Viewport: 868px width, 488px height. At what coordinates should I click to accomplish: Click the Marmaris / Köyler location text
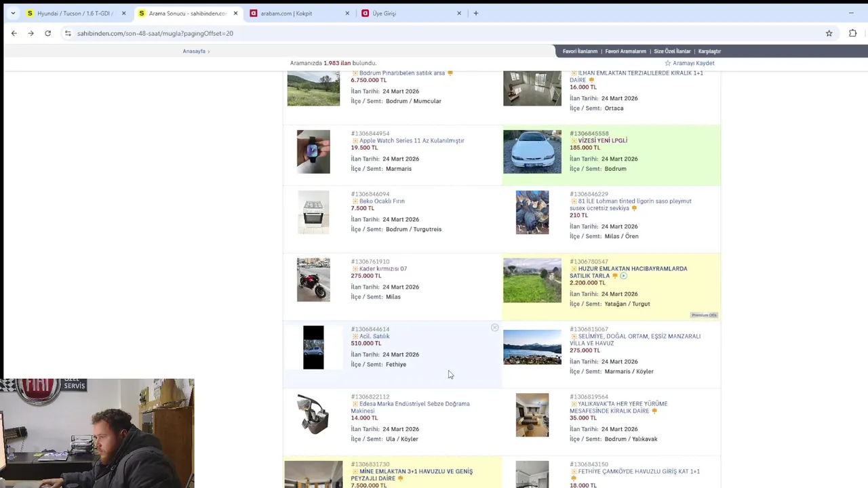coord(629,371)
